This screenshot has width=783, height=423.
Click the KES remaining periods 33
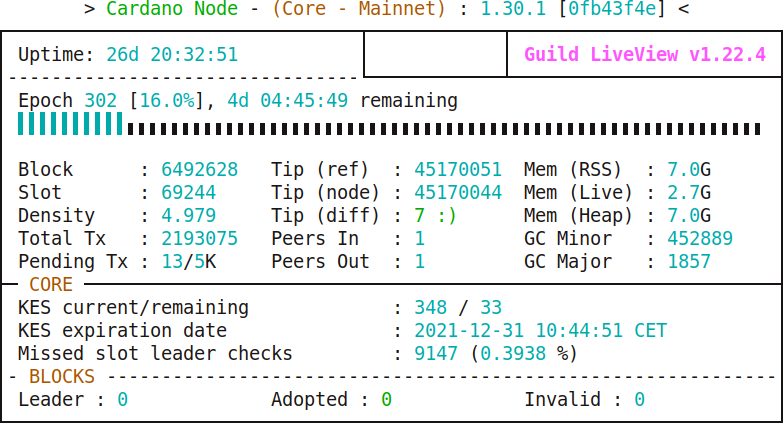(x=491, y=308)
